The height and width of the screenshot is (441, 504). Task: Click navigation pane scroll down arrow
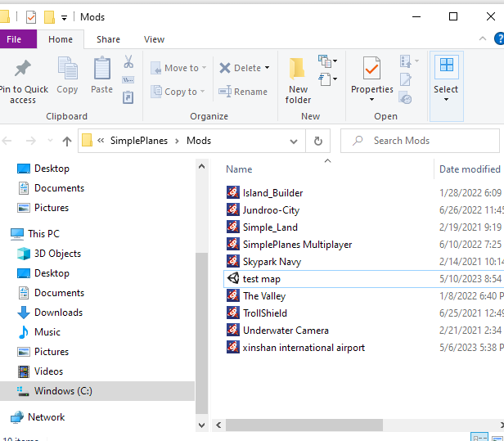201,425
